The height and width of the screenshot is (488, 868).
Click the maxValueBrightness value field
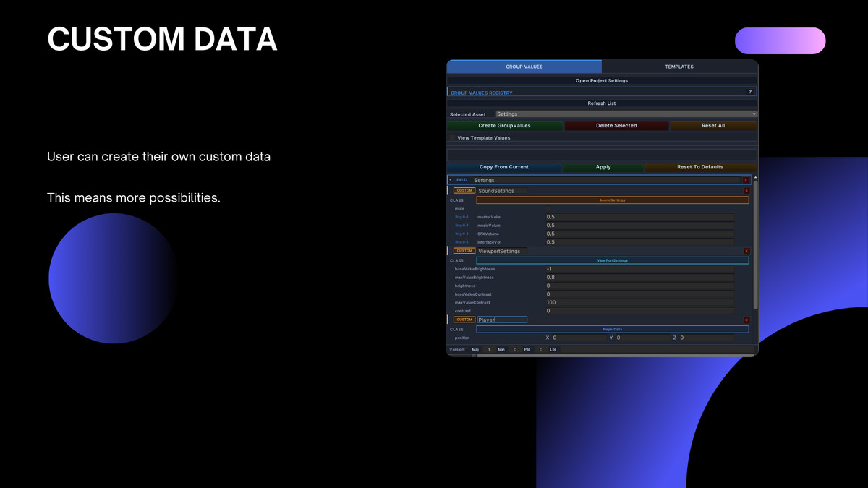pyautogui.click(x=640, y=278)
